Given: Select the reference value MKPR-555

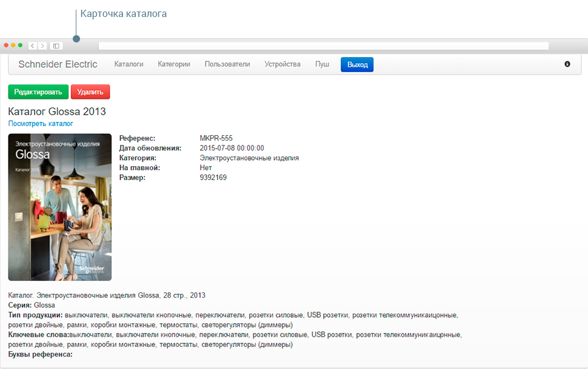Looking at the screenshot, I should pos(216,138).
